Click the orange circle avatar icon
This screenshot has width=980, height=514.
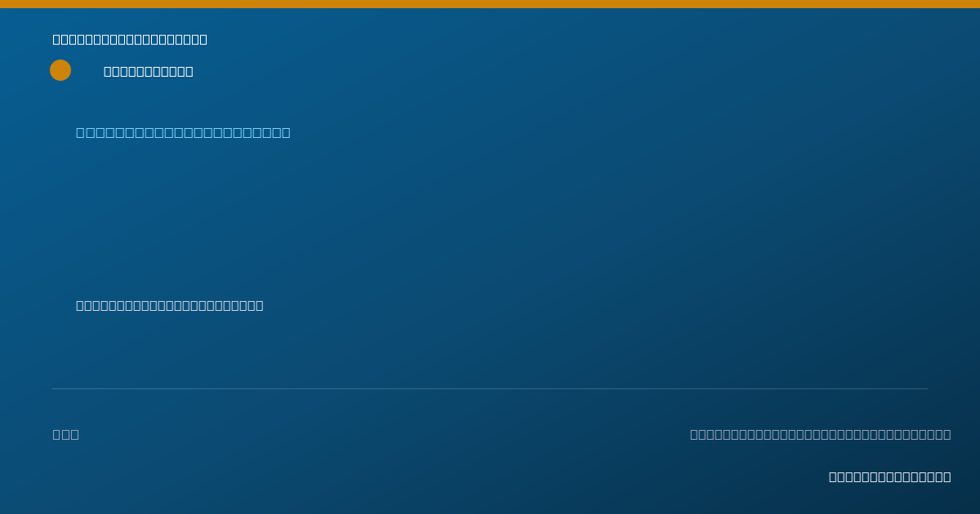click(x=60, y=70)
